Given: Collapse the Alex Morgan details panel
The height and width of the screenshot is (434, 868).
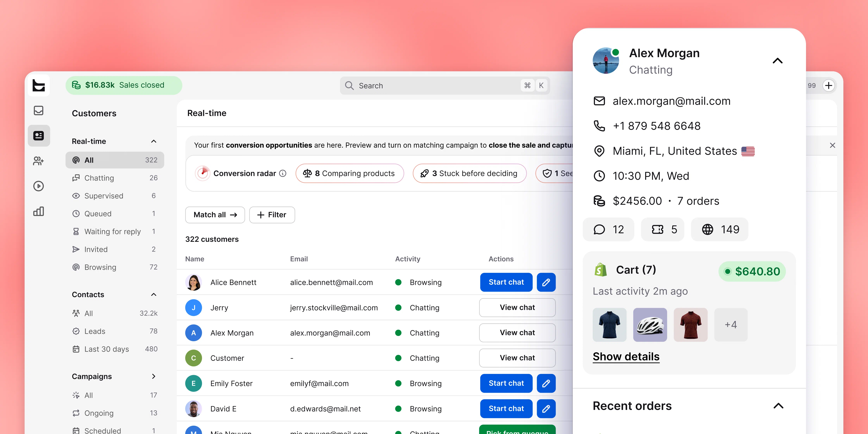Looking at the screenshot, I should (777, 61).
